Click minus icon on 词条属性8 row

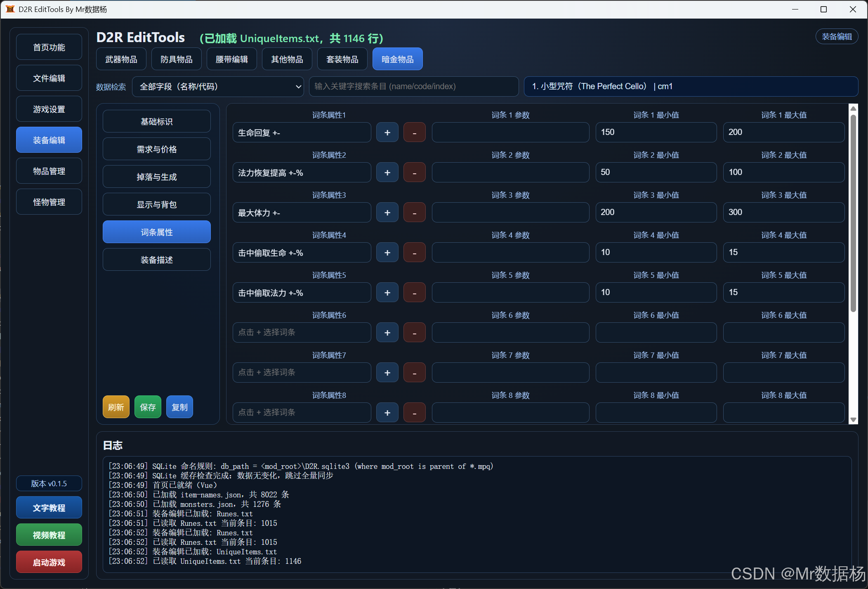pyautogui.click(x=414, y=413)
